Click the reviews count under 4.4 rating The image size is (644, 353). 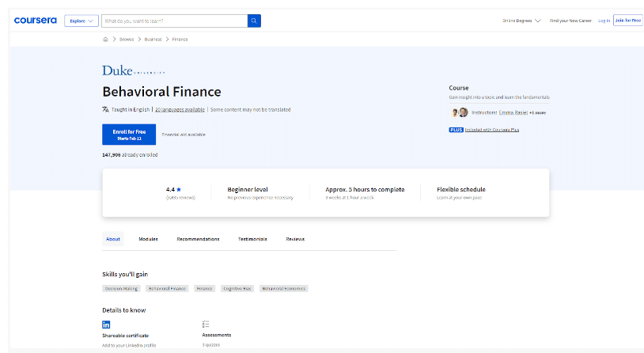click(180, 198)
